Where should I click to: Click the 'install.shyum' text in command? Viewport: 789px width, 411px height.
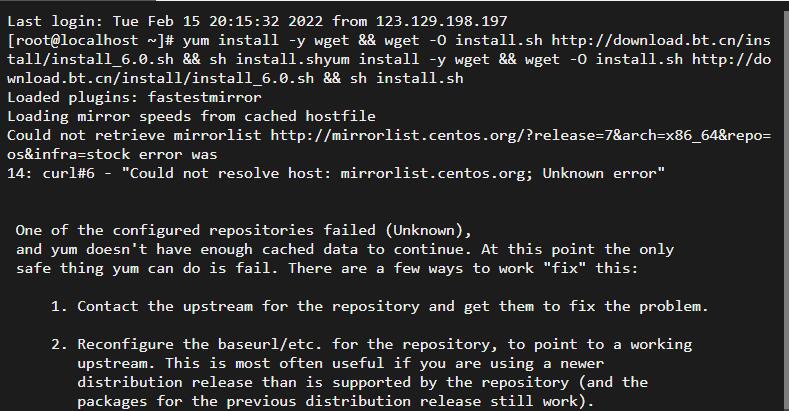(293, 59)
